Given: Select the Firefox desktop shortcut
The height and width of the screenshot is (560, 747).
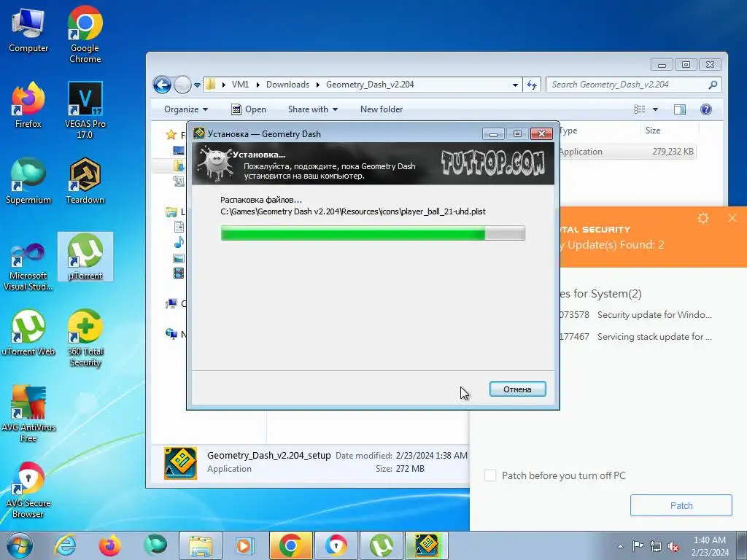Looking at the screenshot, I should coord(28,106).
